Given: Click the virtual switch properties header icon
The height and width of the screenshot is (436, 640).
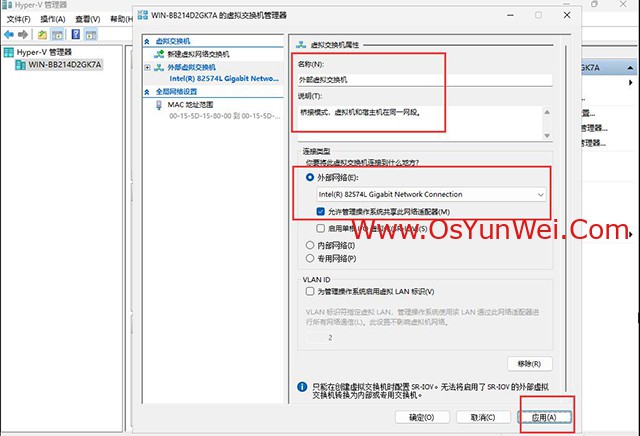Looking at the screenshot, I should 301,44.
